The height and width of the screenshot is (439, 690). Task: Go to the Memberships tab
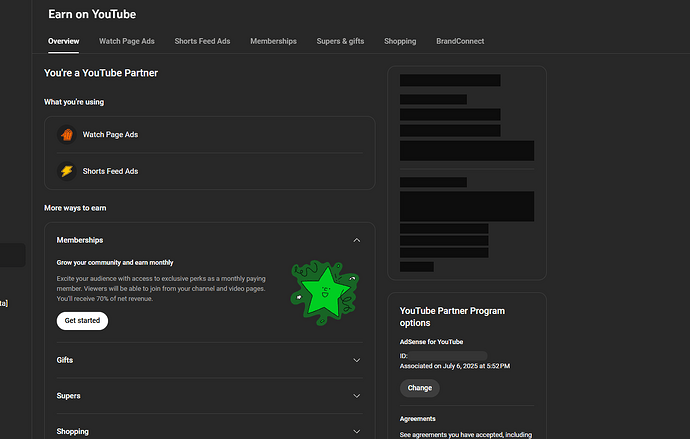[x=273, y=41]
